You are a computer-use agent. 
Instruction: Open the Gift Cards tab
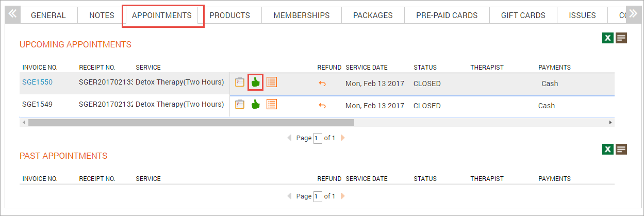pyautogui.click(x=523, y=15)
